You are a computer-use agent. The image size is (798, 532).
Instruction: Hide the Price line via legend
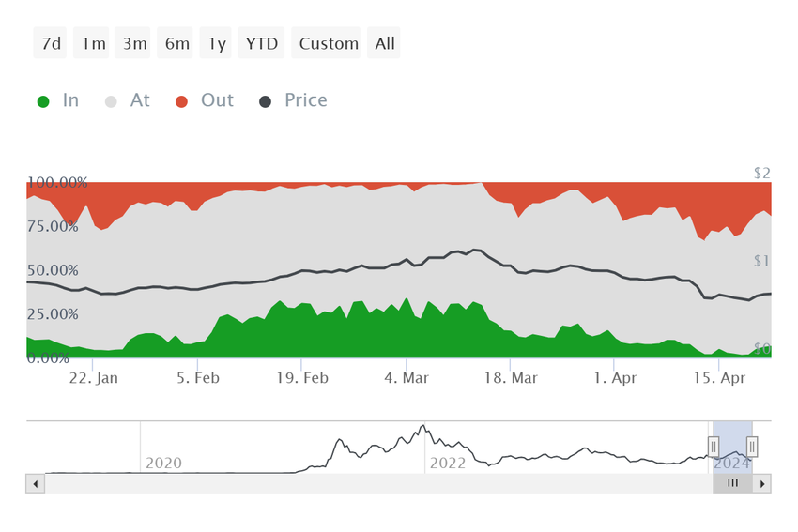(293, 100)
